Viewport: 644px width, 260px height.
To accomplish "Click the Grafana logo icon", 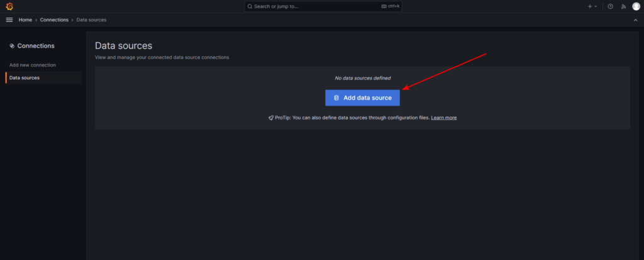I will [9, 6].
